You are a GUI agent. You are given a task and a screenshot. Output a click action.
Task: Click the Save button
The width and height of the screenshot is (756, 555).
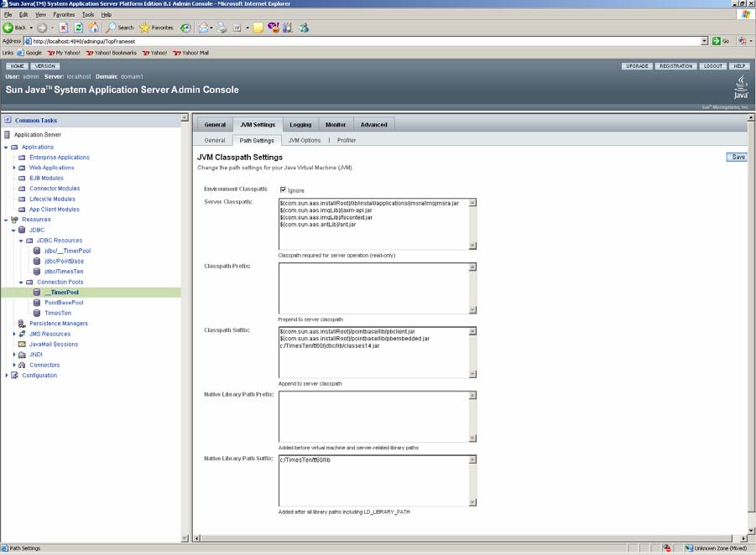pos(738,157)
